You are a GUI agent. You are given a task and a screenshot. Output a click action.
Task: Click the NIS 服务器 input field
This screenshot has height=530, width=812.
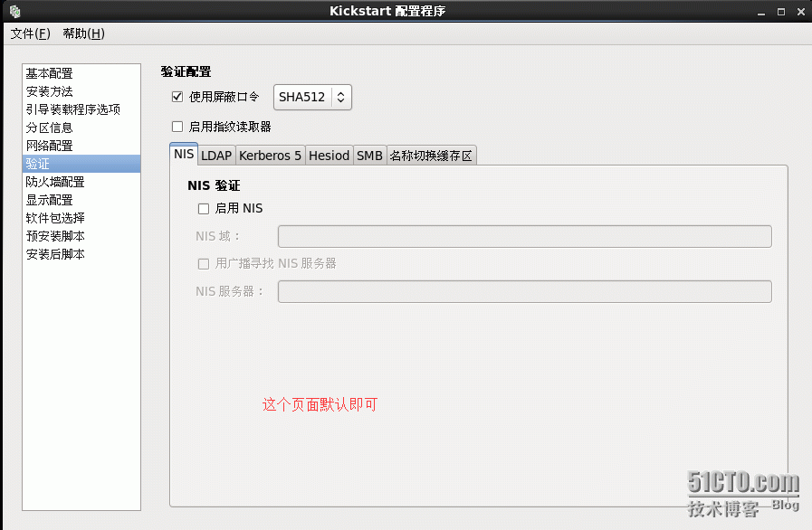pos(525,292)
